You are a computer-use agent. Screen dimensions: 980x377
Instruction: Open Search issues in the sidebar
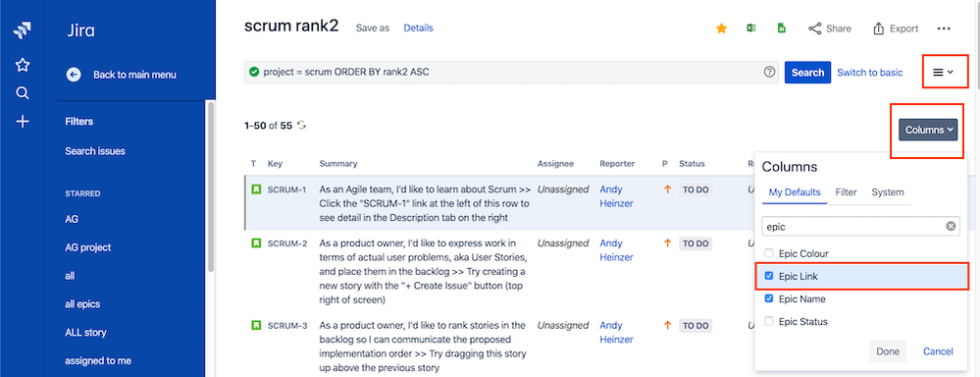coord(95,151)
